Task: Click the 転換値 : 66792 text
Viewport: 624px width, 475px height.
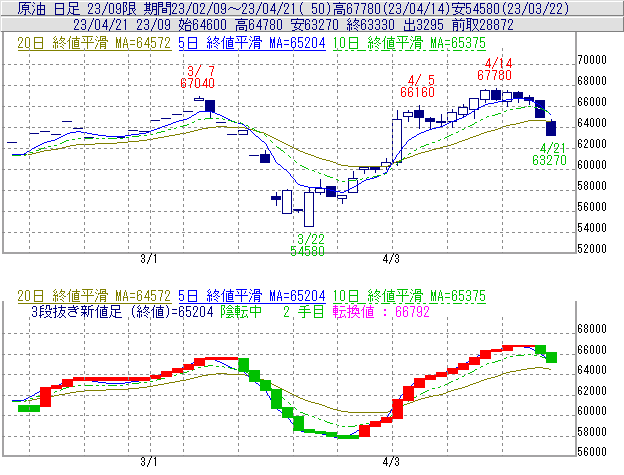Action: pos(381,311)
